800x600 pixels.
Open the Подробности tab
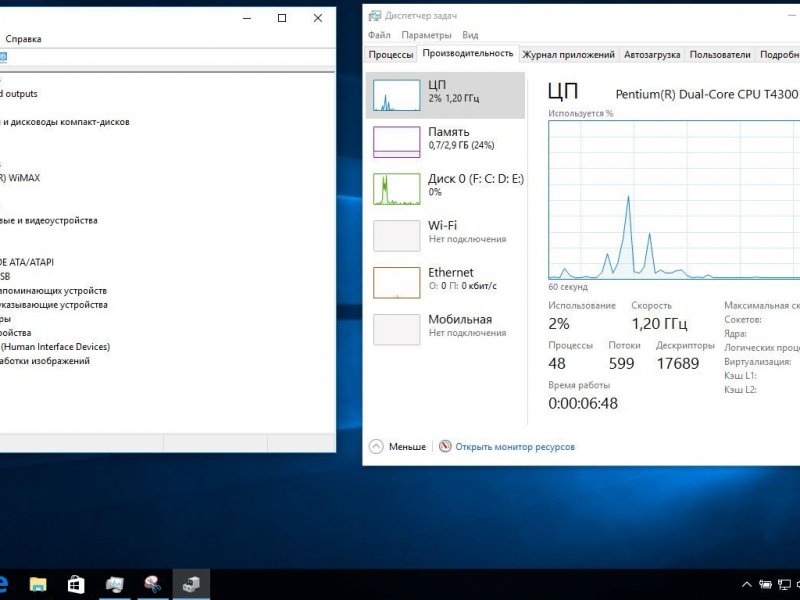pyautogui.click(x=778, y=55)
